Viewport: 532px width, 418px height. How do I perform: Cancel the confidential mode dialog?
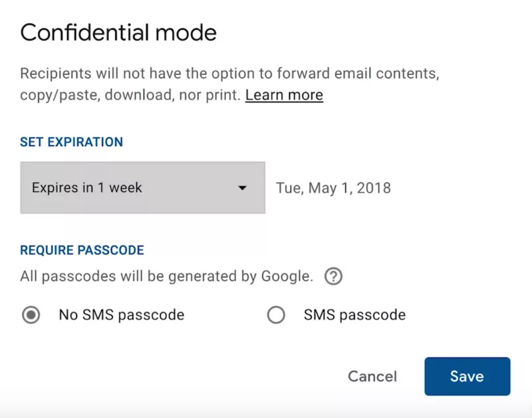point(372,376)
